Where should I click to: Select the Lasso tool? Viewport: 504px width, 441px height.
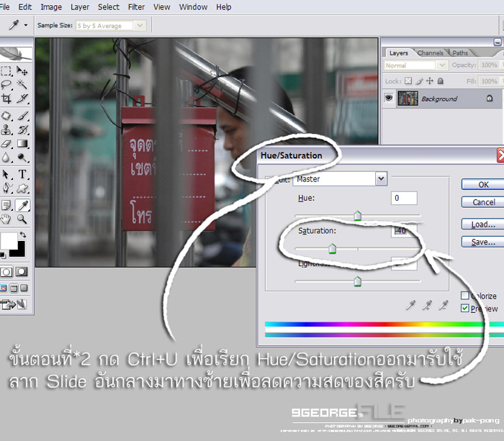tap(6, 84)
